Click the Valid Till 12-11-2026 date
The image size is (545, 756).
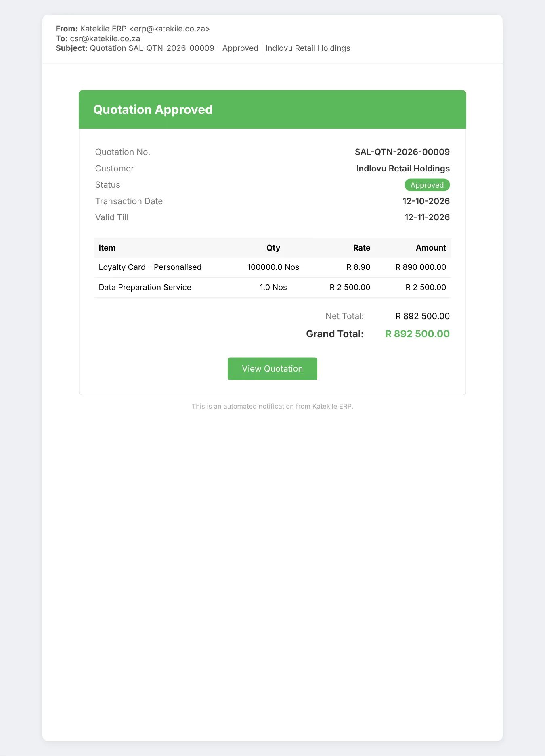point(427,217)
